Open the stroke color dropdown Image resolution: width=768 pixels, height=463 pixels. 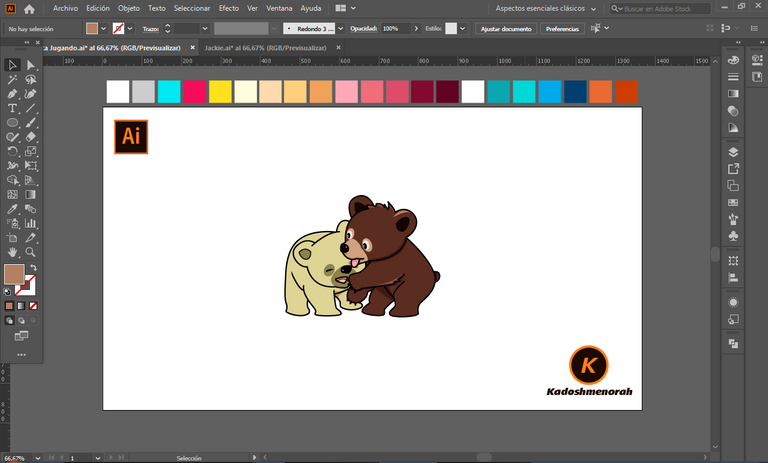pos(130,28)
